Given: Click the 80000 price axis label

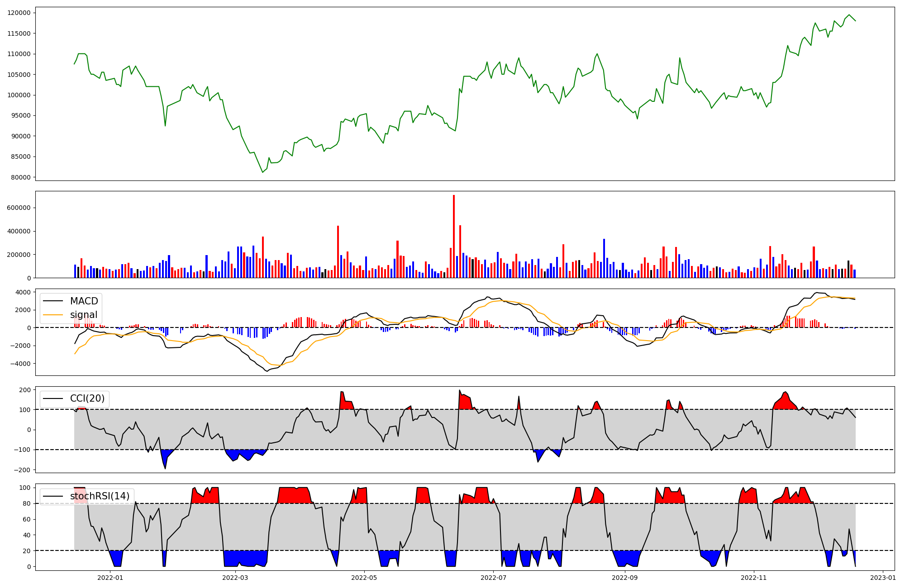Looking at the screenshot, I should (x=21, y=177).
